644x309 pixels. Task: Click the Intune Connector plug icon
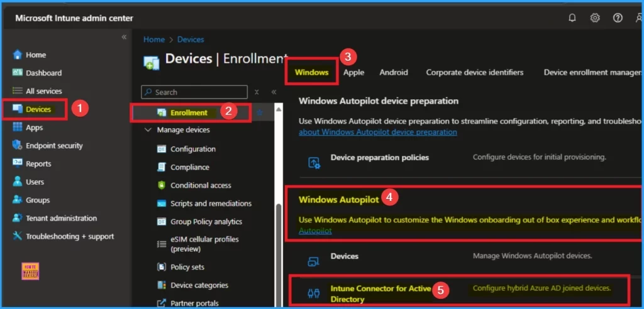[313, 293]
